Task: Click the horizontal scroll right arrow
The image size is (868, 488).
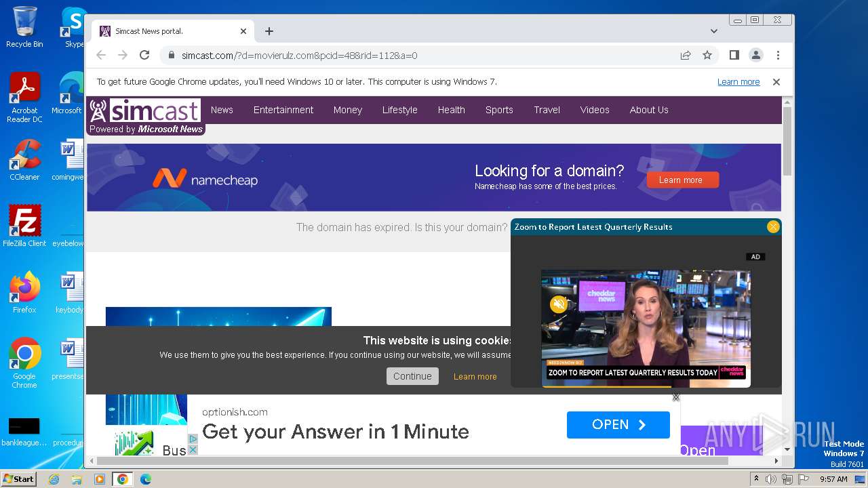Action: (x=776, y=461)
